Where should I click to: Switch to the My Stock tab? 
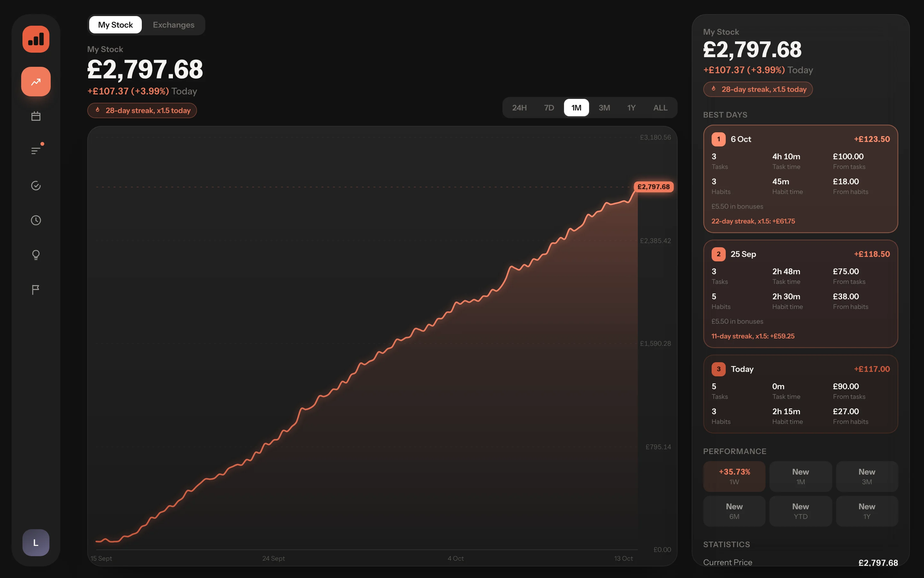coord(115,25)
